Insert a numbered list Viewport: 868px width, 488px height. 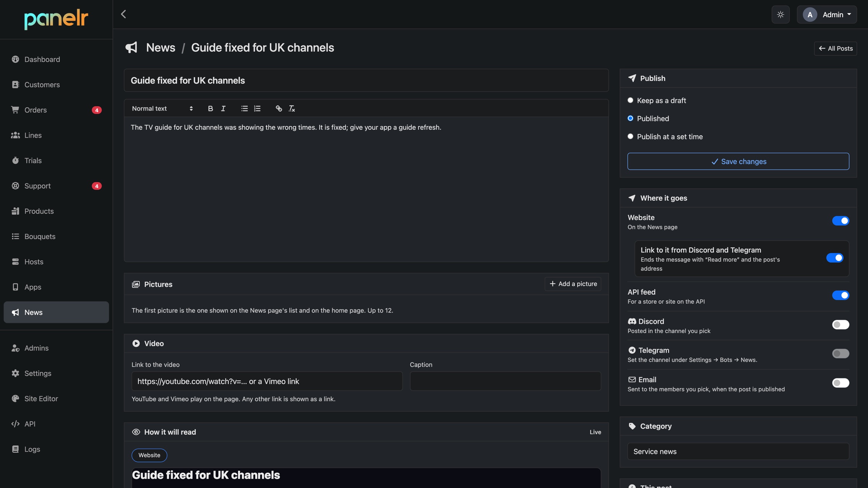click(x=257, y=108)
